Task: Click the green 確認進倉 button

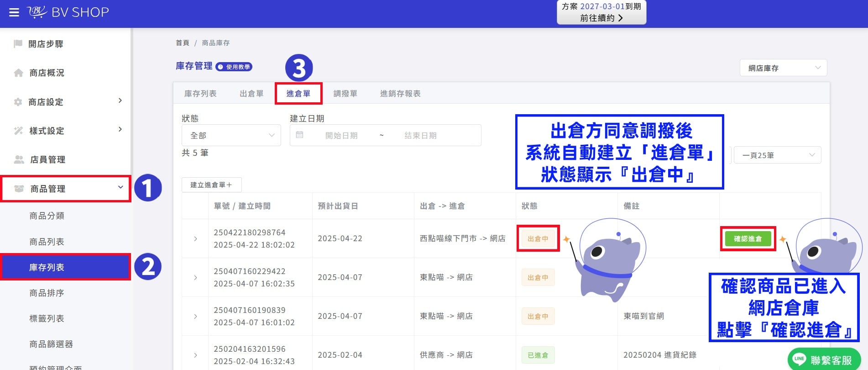Action: point(748,238)
